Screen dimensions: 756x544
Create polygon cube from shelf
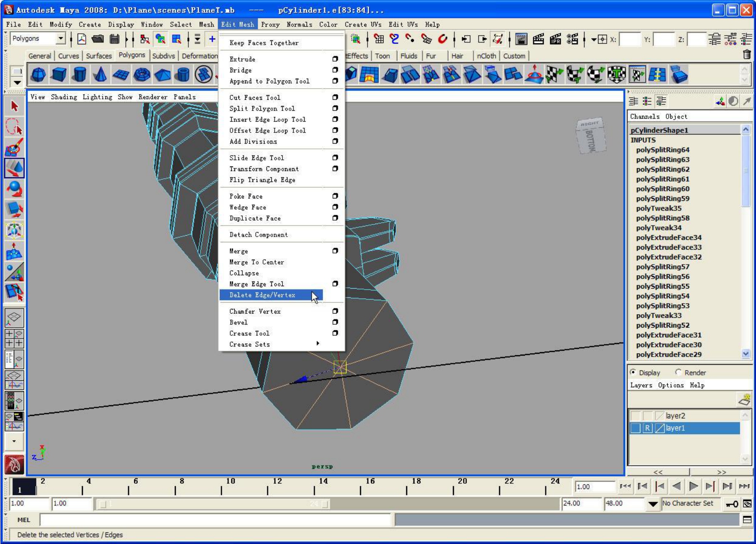59,75
